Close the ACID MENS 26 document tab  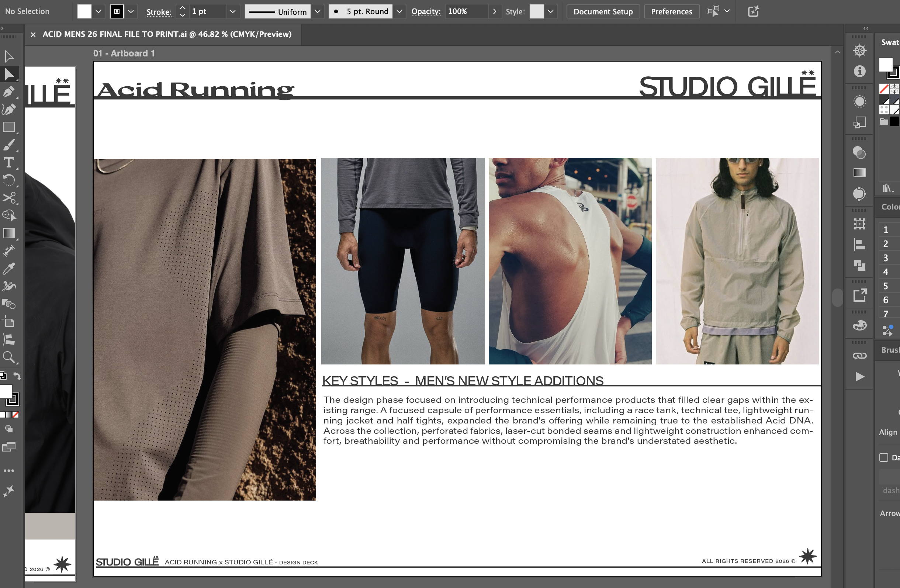[x=33, y=34]
